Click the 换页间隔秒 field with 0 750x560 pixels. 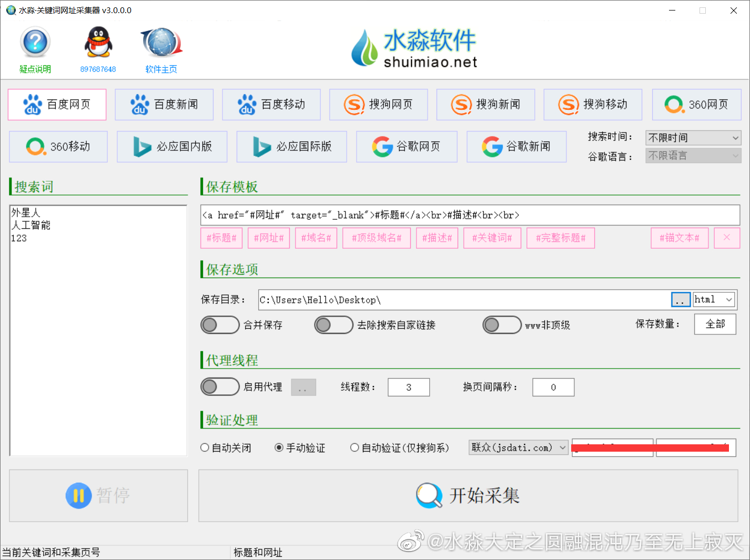point(553,388)
